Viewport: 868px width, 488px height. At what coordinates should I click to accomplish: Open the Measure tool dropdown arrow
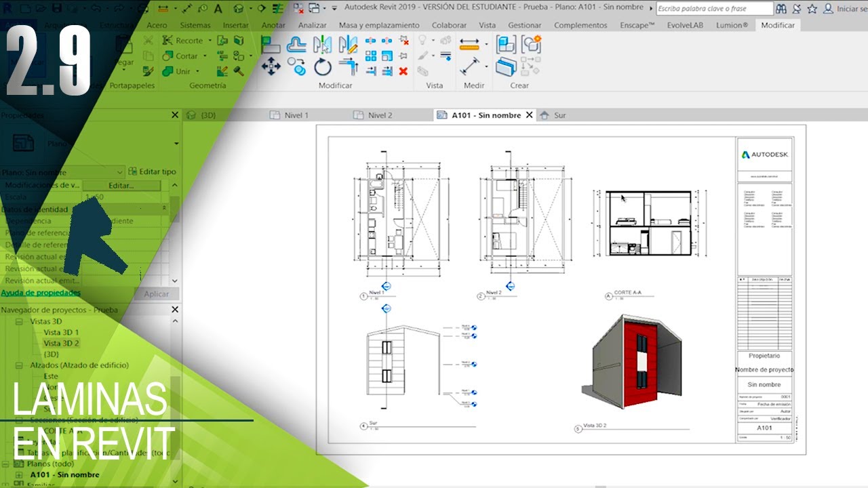click(x=486, y=66)
